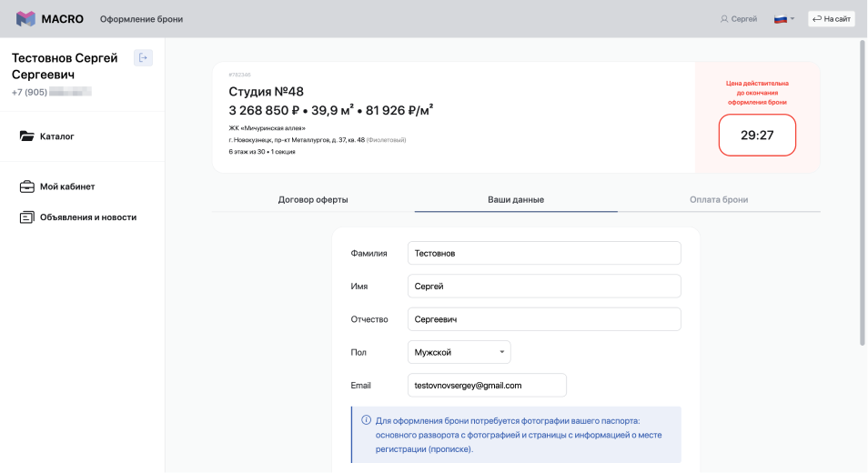Click the info icon in passport notice
This screenshot has height=473, width=868.
pyautogui.click(x=366, y=420)
